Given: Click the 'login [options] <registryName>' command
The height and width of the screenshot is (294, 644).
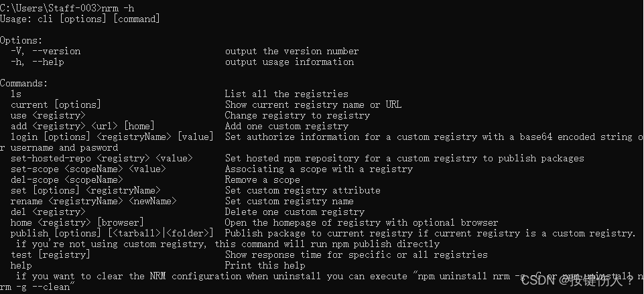Looking at the screenshot, I should coord(91,137).
